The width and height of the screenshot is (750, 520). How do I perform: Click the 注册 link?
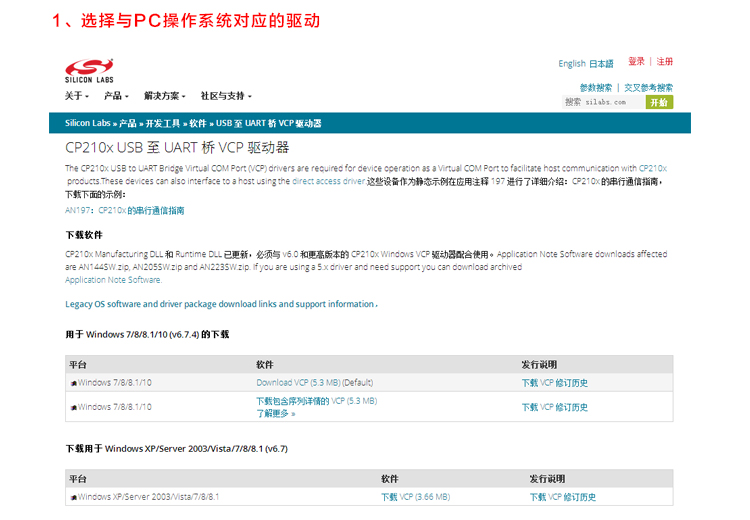664,61
